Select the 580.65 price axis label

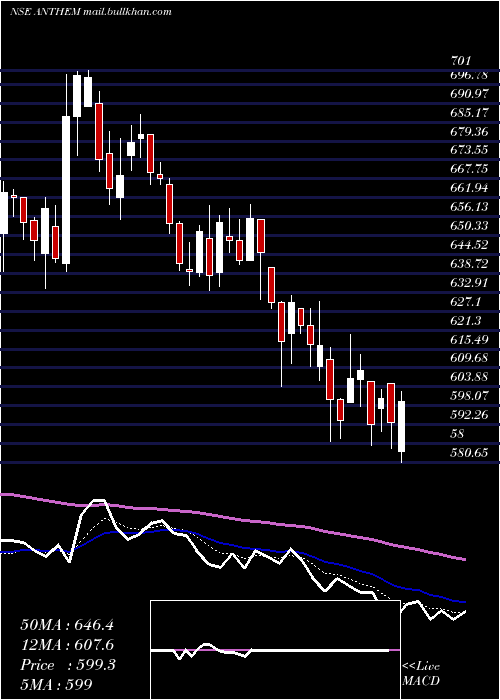(469, 453)
